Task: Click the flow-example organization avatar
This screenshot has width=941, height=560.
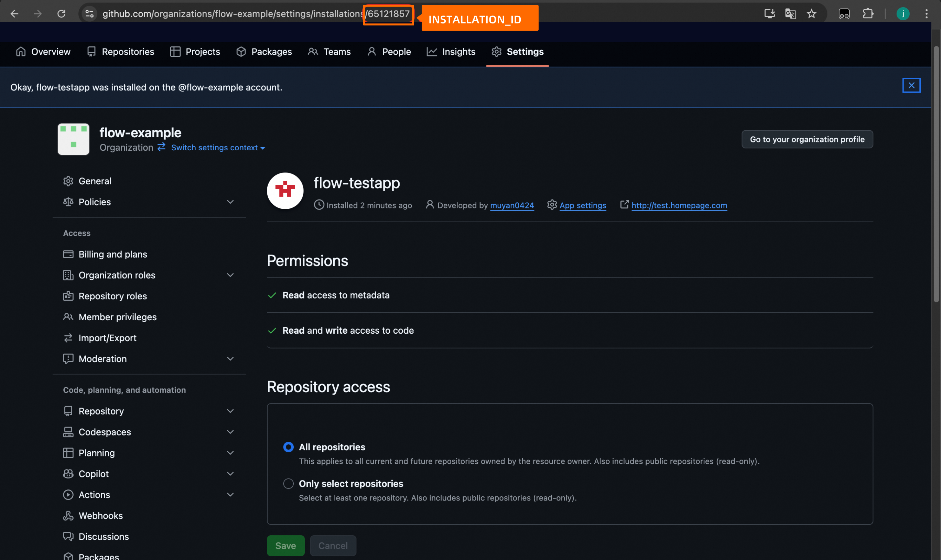Action: point(74,139)
